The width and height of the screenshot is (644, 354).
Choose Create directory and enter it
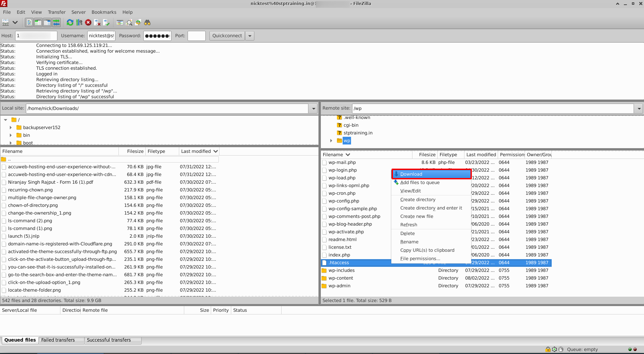432,208
